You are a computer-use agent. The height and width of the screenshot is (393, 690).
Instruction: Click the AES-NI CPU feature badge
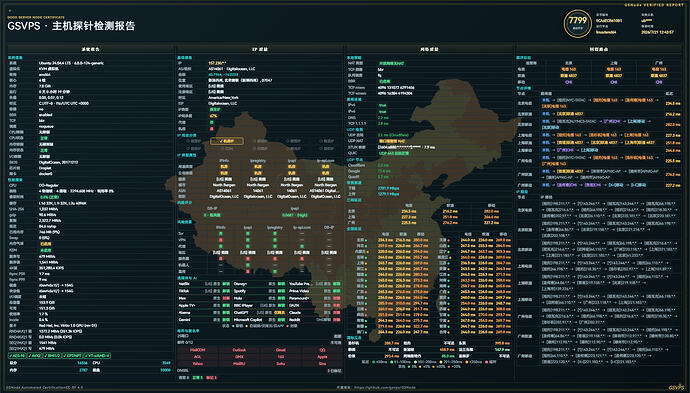pos(17,356)
